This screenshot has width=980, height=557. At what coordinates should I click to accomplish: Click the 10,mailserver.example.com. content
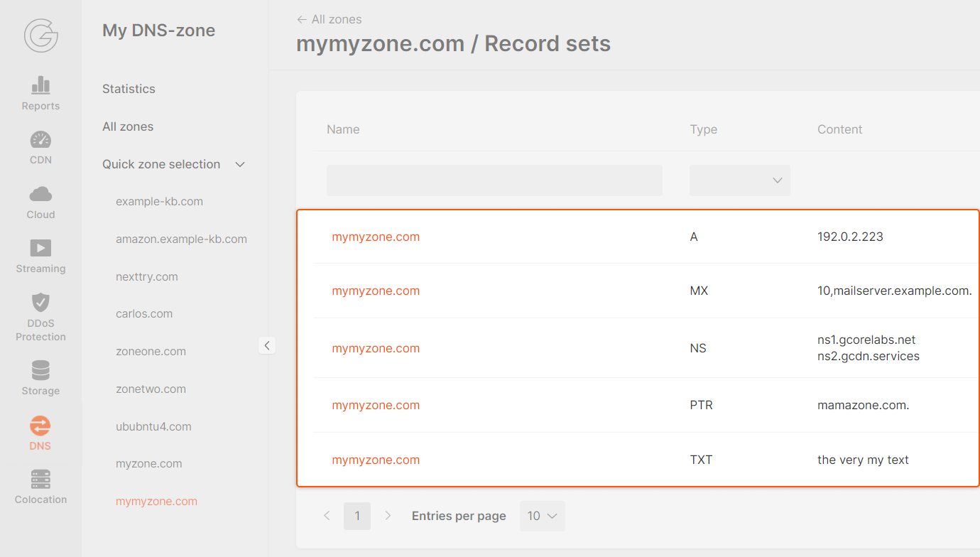pyautogui.click(x=895, y=291)
